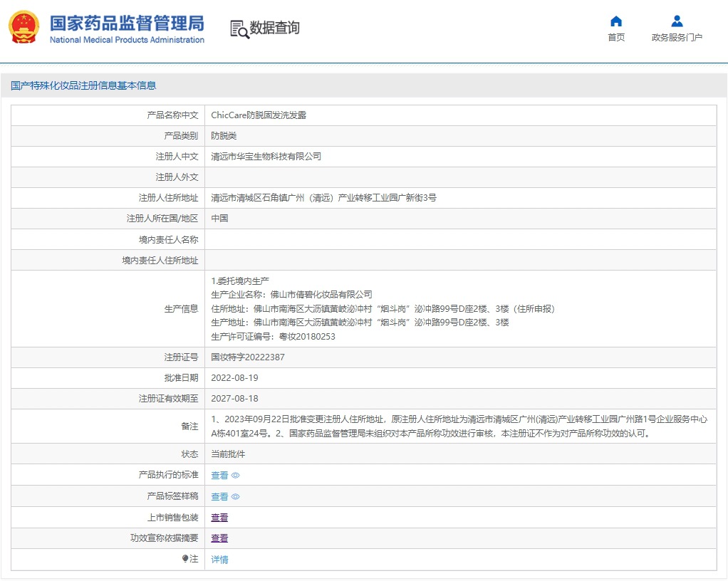Click the national emblem logo
Screen dimensions: 728x581
[x=24, y=28]
